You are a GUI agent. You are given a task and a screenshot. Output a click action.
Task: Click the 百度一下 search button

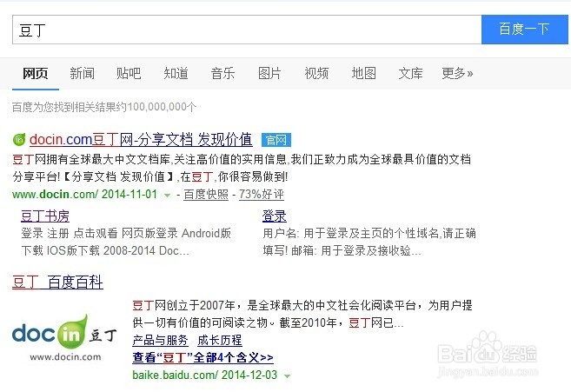(x=524, y=30)
